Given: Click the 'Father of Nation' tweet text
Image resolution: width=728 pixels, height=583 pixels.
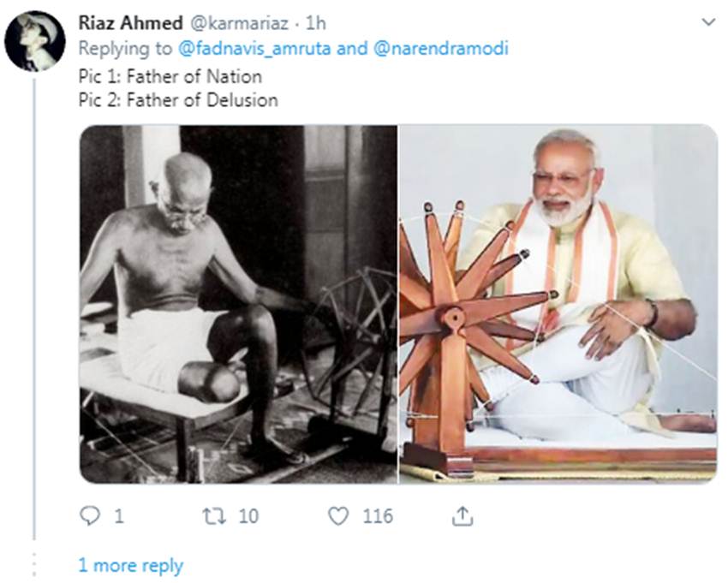Looking at the screenshot, I should 170,75.
